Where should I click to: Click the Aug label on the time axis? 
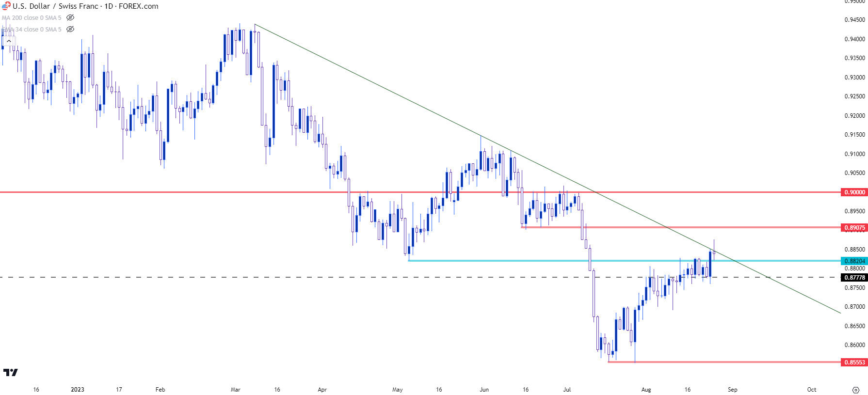click(x=646, y=390)
